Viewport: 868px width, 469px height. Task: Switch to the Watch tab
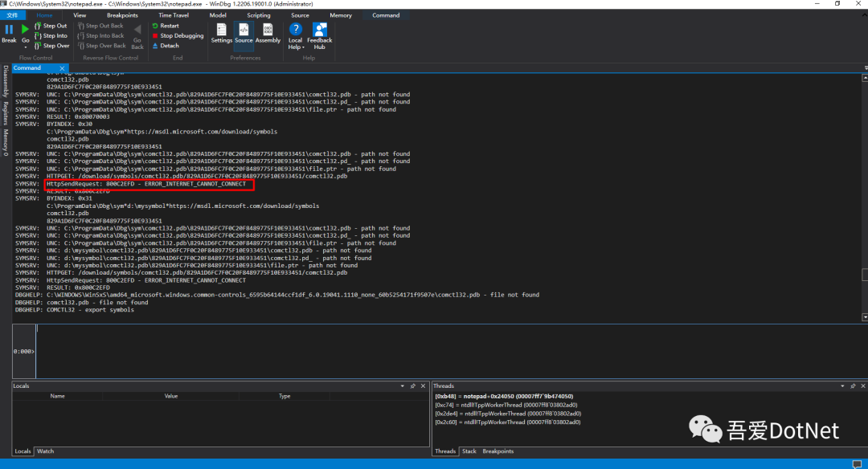coord(45,451)
